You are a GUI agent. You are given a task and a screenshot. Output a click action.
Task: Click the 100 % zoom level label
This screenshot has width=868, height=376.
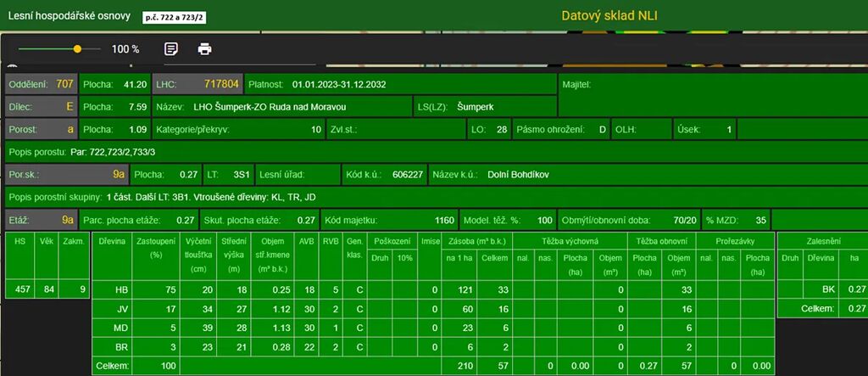pyautogui.click(x=125, y=49)
